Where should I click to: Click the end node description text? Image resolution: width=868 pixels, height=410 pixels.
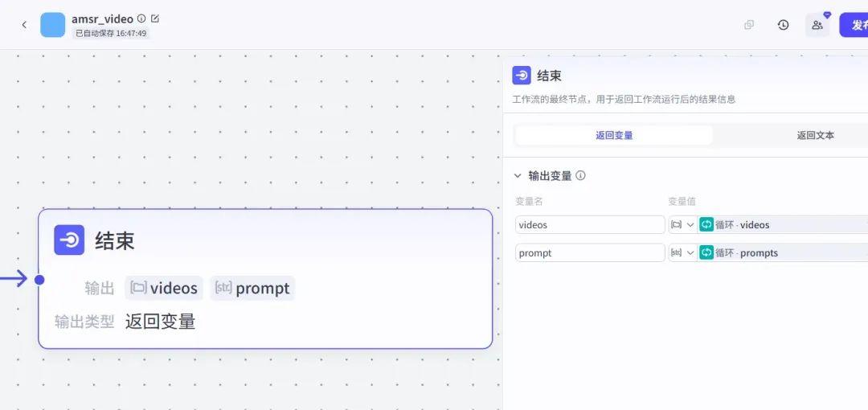coord(624,100)
